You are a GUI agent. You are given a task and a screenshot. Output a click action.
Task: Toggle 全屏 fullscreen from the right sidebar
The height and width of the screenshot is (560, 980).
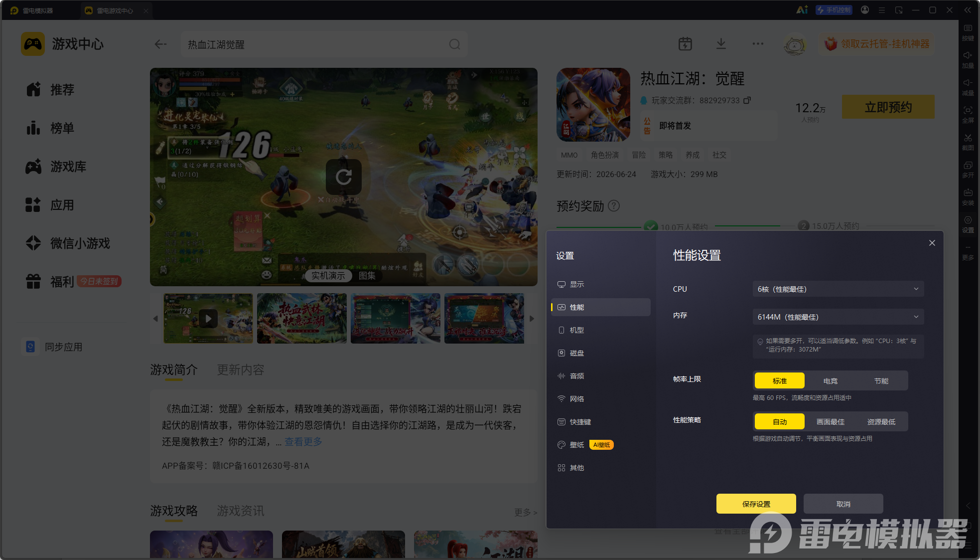(x=968, y=114)
